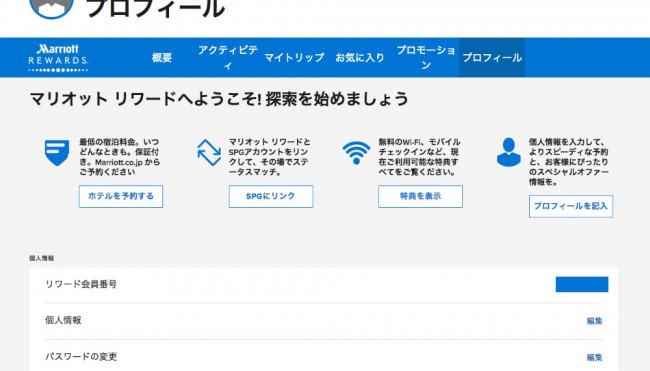Click the Wi-Fi benefits icon
Viewport: 650px width, 371px height.
tap(356, 153)
